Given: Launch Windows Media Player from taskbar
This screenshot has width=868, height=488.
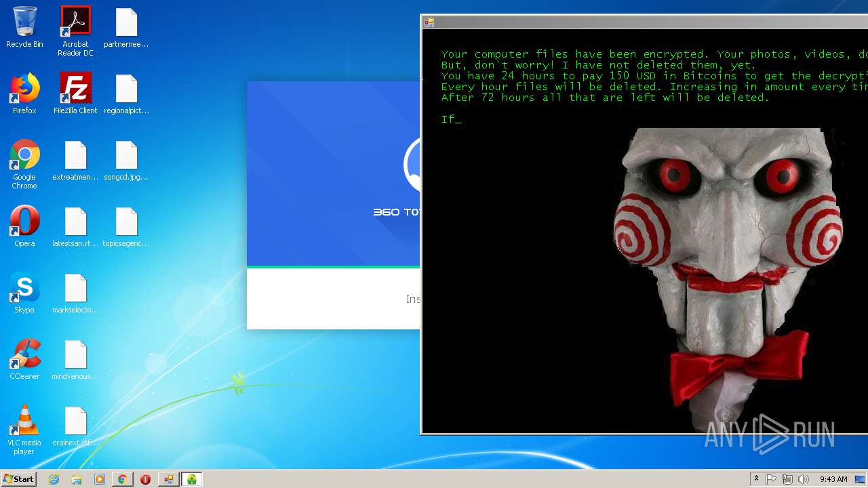Looking at the screenshot, I should pyautogui.click(x=100, y=479).
